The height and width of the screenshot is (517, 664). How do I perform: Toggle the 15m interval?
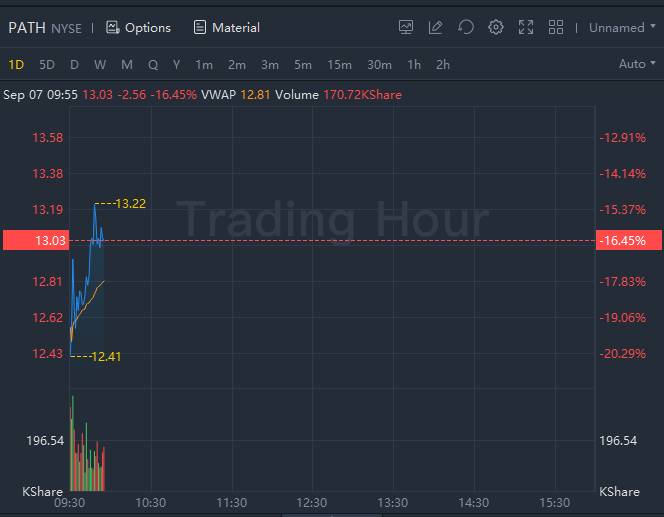[x=339, y=65]
